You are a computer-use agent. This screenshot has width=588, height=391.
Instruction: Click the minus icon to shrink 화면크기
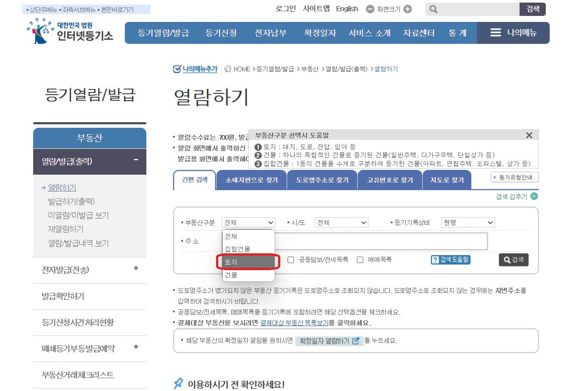[369, 9]
